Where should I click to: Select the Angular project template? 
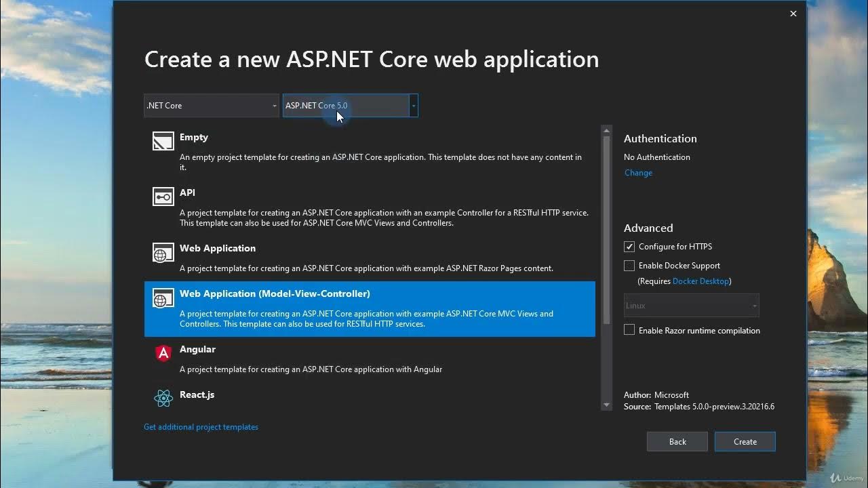(x=370, y=359)
